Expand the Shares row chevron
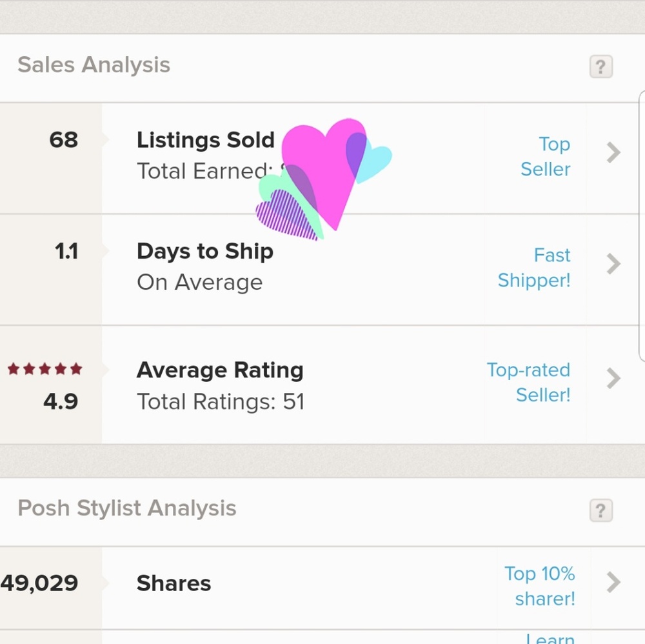The image size is (645, 644). click(x=613, y=582)
